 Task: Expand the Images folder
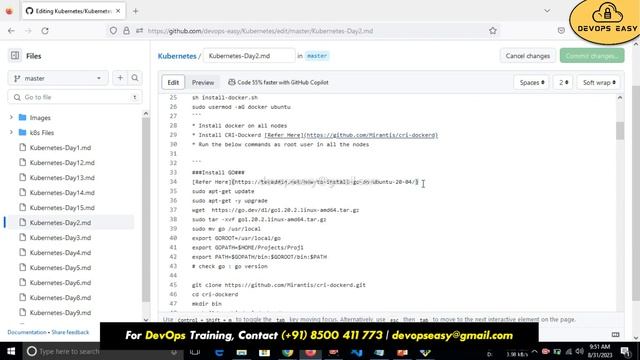coord(11,118)
